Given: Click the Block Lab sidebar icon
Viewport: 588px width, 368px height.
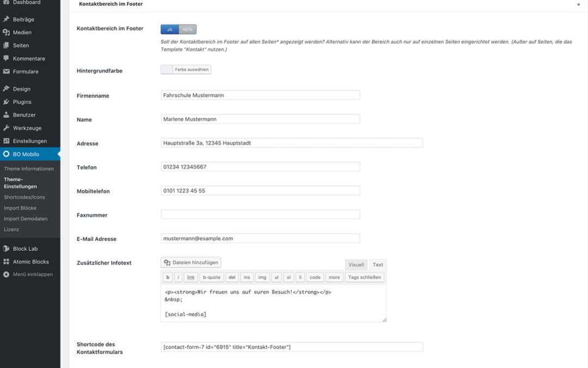Looking at the screenshot, I should 7,249.
